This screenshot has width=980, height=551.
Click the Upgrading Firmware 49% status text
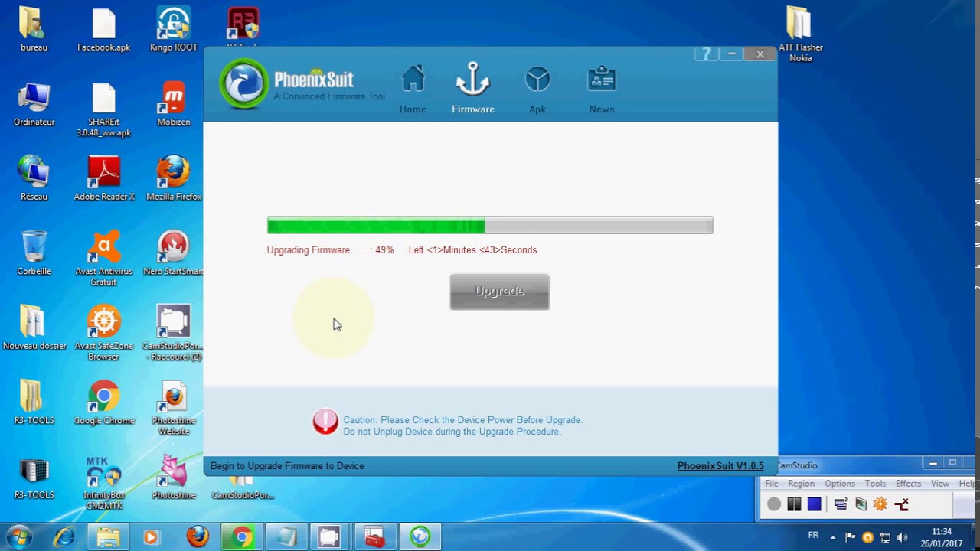331,250
